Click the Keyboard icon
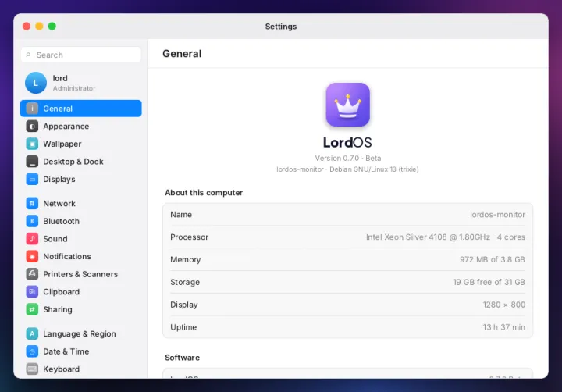The image size is (562, 392). click(32, 369)
